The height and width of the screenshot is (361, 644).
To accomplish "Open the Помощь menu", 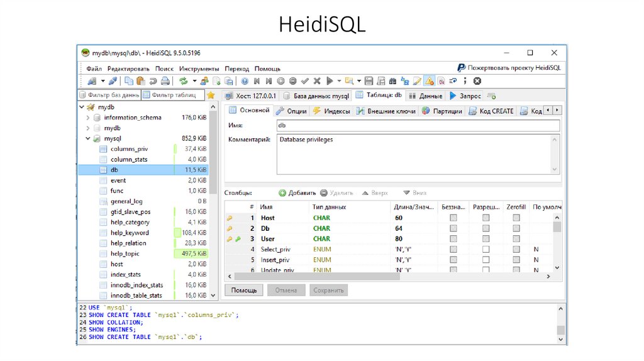I will [267, 69].
